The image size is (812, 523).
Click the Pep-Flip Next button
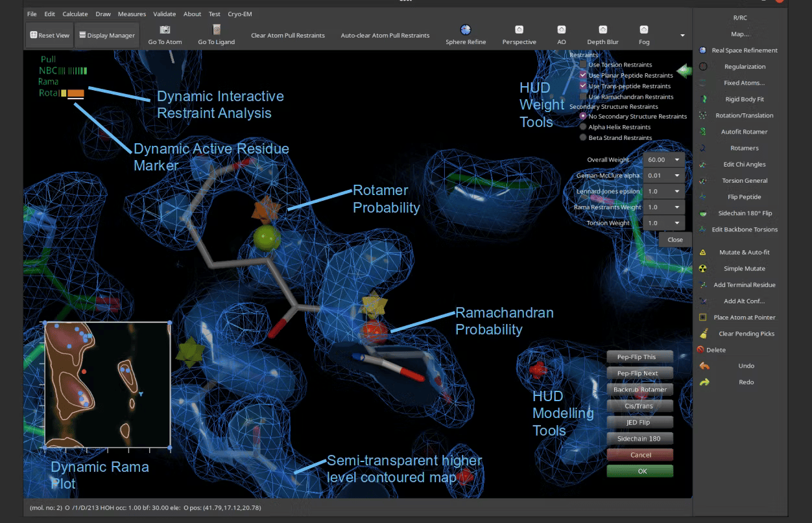640,373
